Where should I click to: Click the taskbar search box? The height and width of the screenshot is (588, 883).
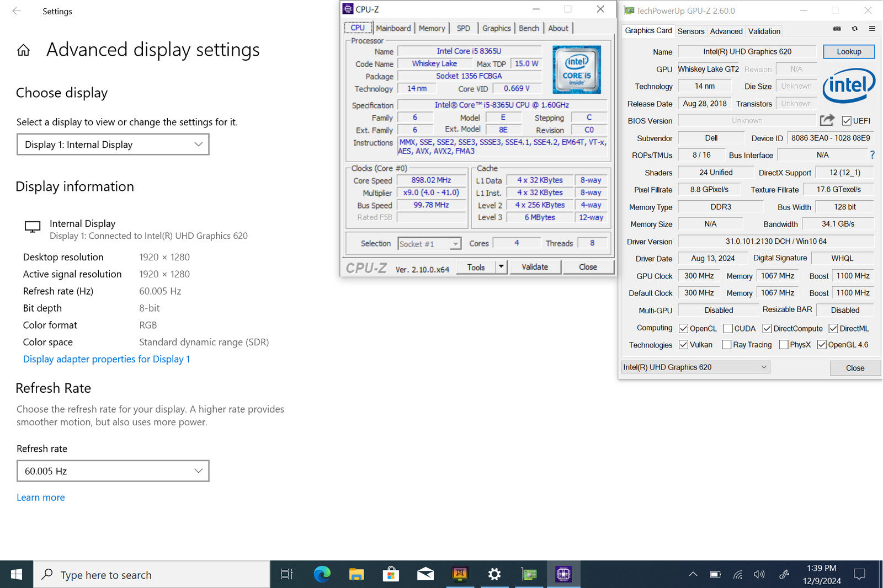[x=152, y=575]
